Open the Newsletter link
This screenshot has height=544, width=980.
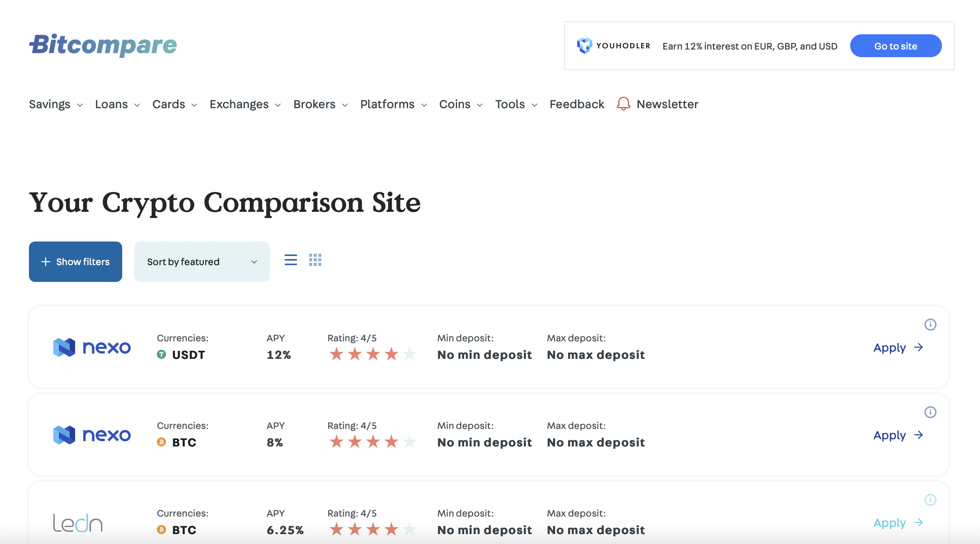(x=667, y=104)
